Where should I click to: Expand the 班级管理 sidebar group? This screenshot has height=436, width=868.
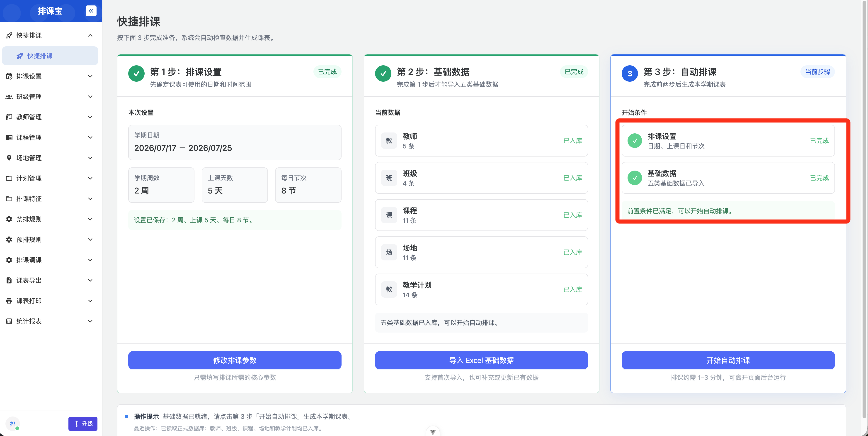coord(90,97)
